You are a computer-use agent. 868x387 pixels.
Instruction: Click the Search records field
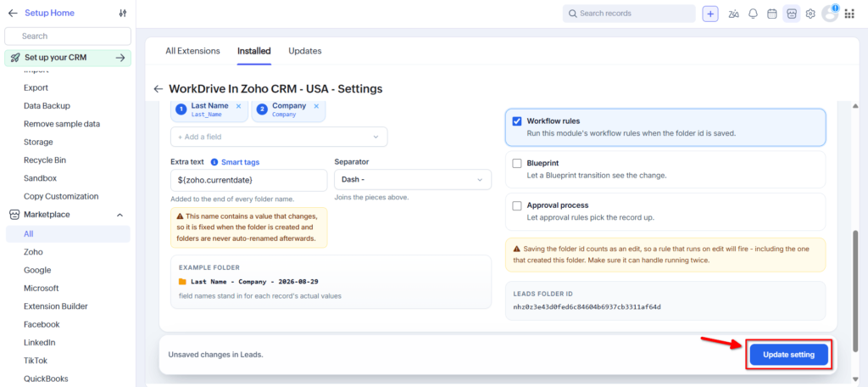629,14
